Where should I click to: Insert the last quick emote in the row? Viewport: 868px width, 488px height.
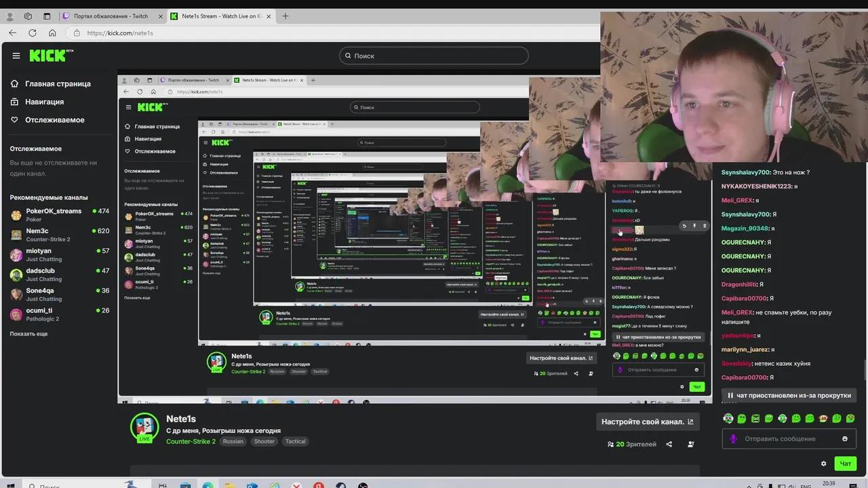click(x=850, y=418)
